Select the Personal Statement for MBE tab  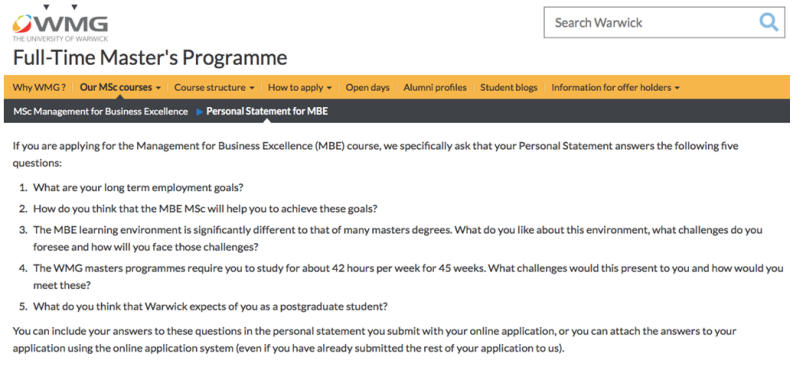tap(267, 112)
